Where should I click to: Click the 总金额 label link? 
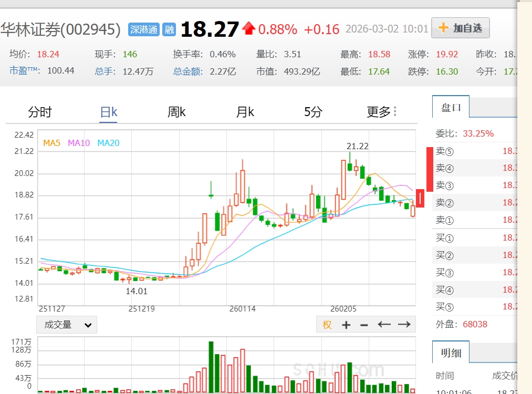[x=188, y=71]
